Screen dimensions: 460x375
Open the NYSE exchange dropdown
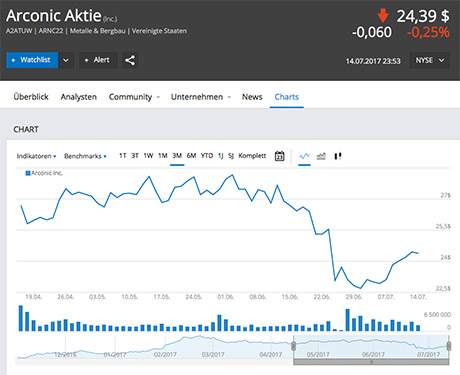click(x=430, y=60)
